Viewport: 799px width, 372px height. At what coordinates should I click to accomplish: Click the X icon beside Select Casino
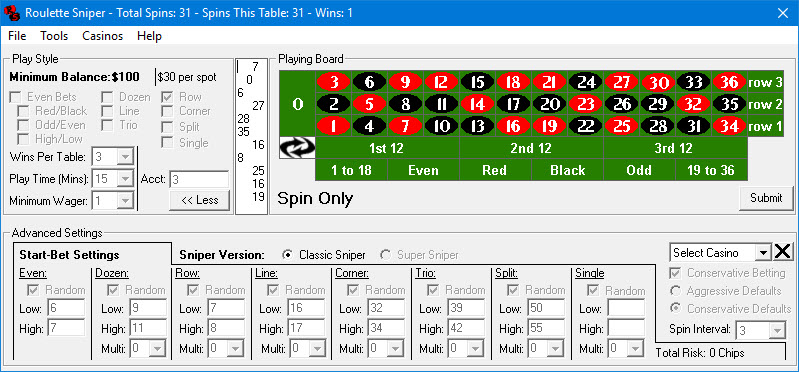coord(783,252)
